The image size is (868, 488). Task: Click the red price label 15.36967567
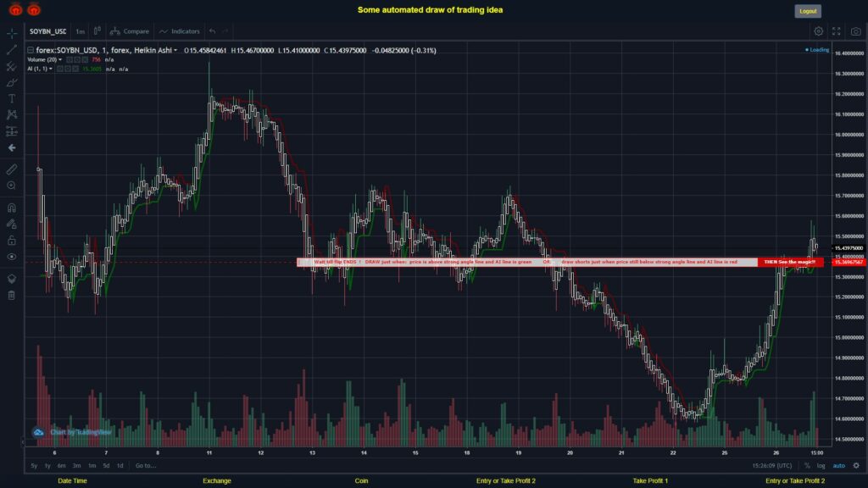coord(849,263)
